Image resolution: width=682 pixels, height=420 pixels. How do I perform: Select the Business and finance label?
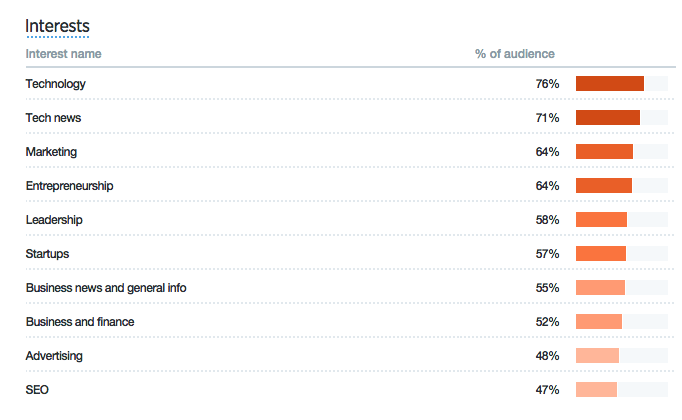pyautogui.click(x=80, y=322)
